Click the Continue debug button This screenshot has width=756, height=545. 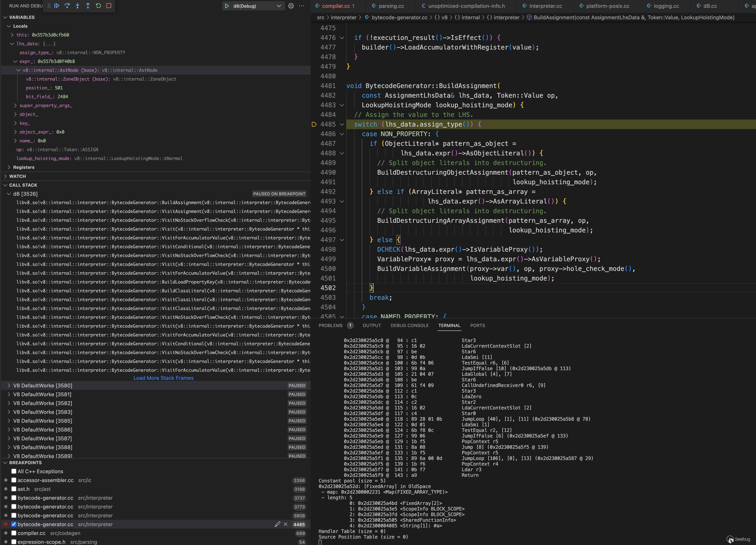point(57,6)
